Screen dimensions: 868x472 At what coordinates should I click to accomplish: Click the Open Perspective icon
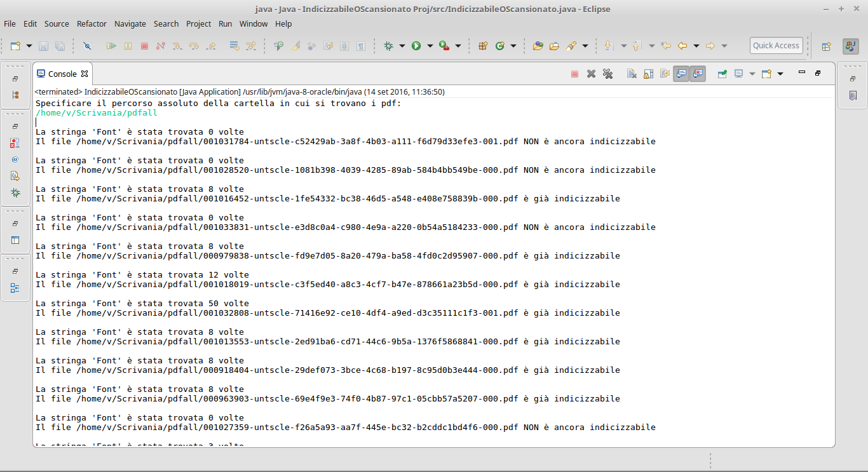tap(826, 46)
